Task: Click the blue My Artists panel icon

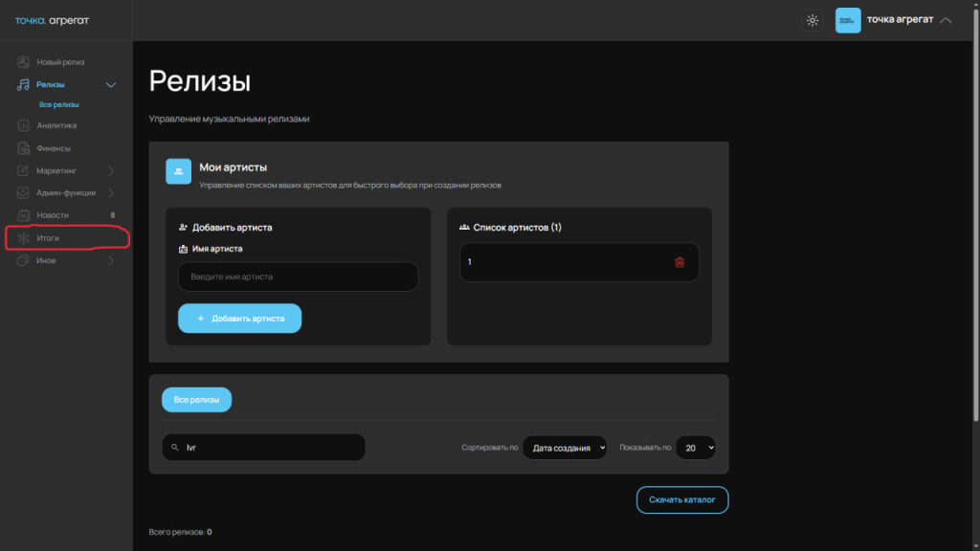Action: point(179,171)
